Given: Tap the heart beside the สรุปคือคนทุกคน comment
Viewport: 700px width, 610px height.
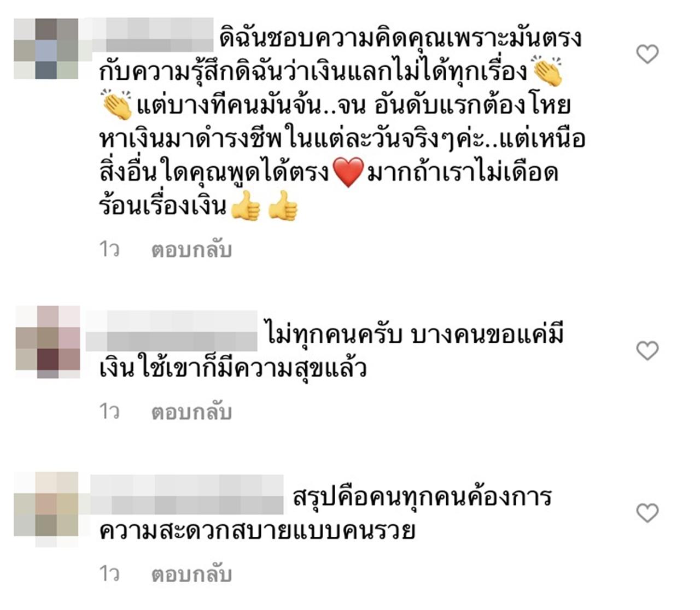Looking at the screenshot, I should 647,513.
